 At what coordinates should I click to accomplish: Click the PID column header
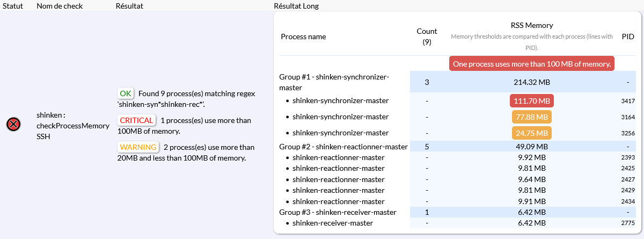(628, 37)
